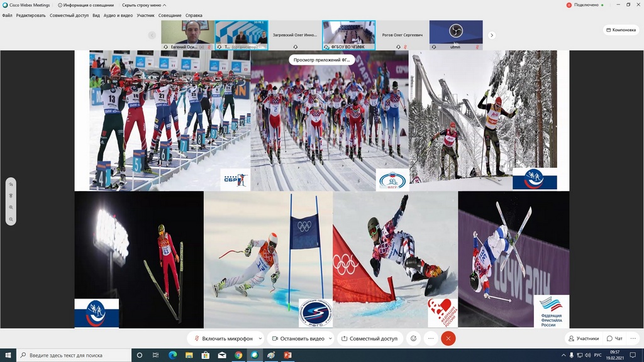Open more options in meeting controls
Viewport: 644px width, 362px height.
point(431,338)
